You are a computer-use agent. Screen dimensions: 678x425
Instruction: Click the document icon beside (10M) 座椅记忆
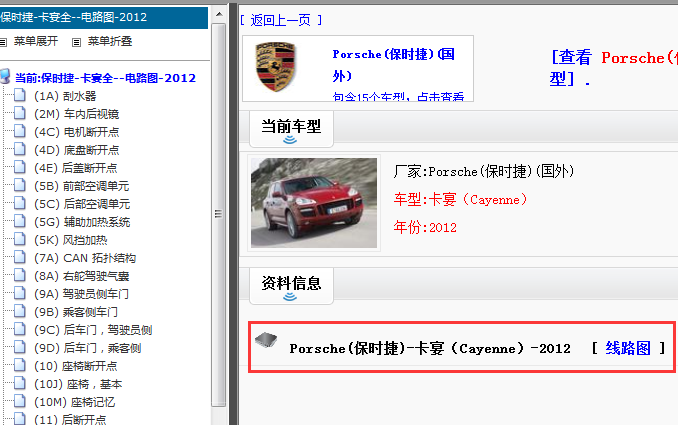19,401
